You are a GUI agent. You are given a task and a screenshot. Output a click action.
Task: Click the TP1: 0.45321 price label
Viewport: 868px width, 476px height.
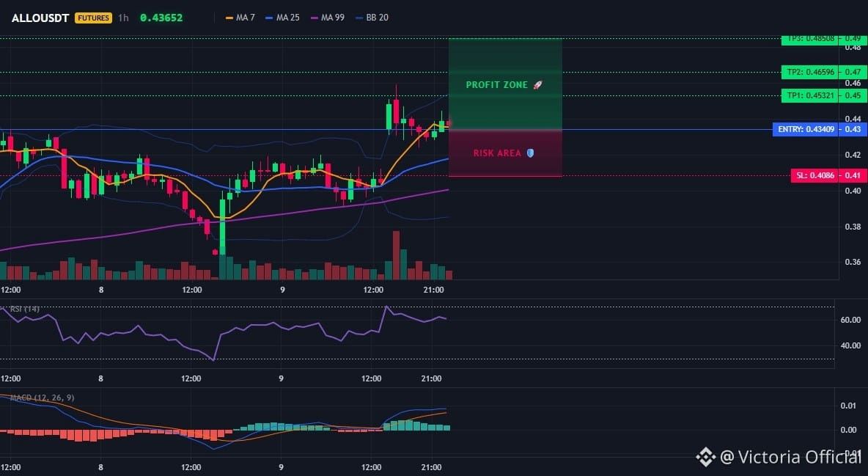pyautogui.click(x=810, y=95)
